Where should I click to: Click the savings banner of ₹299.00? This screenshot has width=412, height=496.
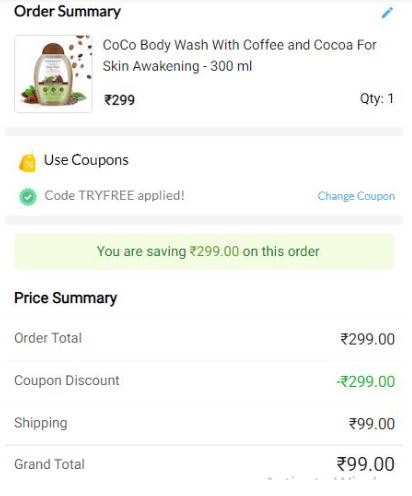[x=204, y=251]
